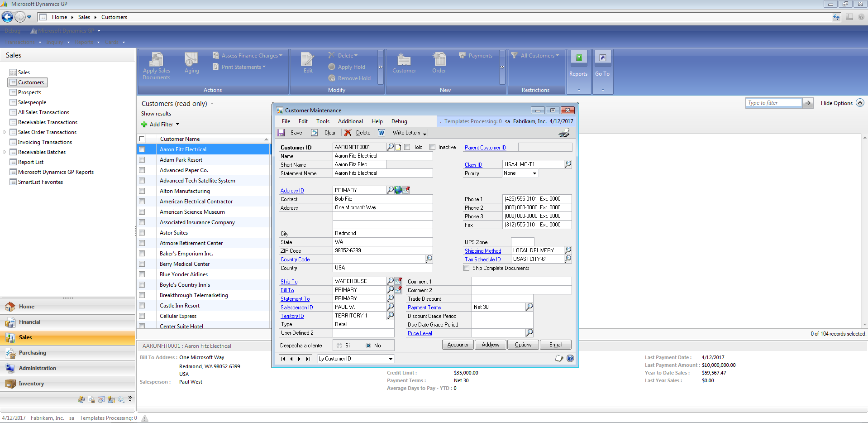Expand the Microsoft Dynamics GP menu arrow

pos(99,31)
